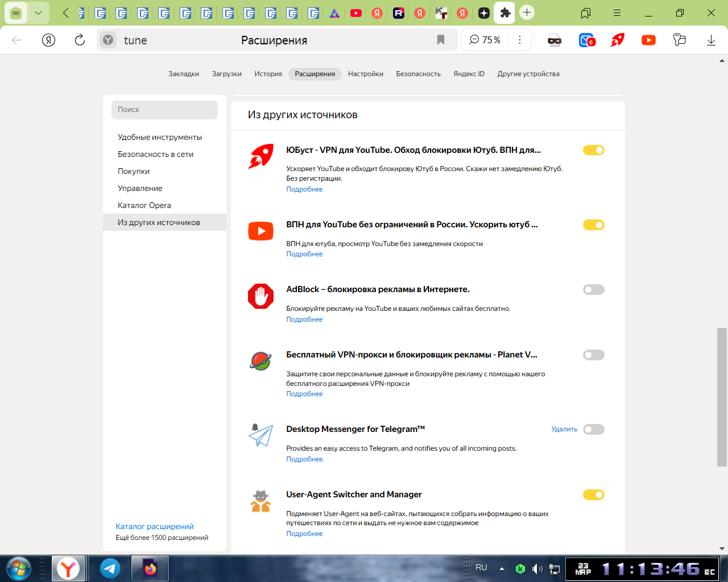Click the red rocket extension icon in toolbar

617,40
